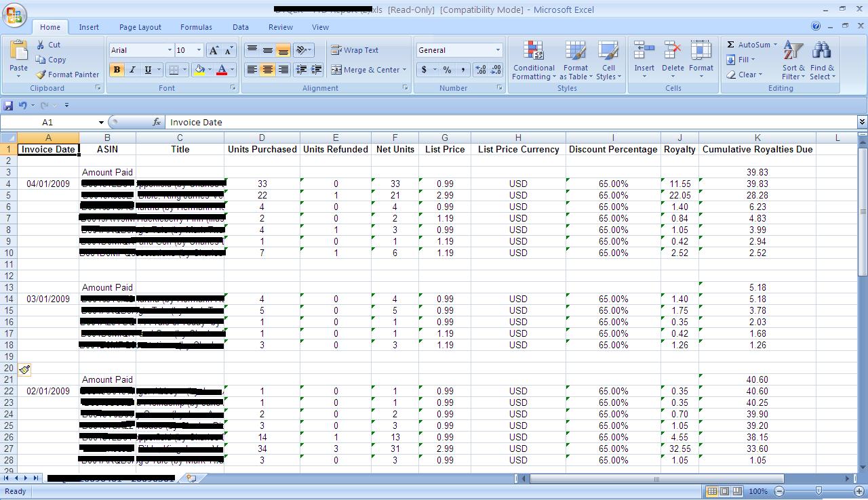The height and width of the screenshot is (500, 868).
Task: Adjust the zoom slider handle
Action: click(x=818, y=491)
